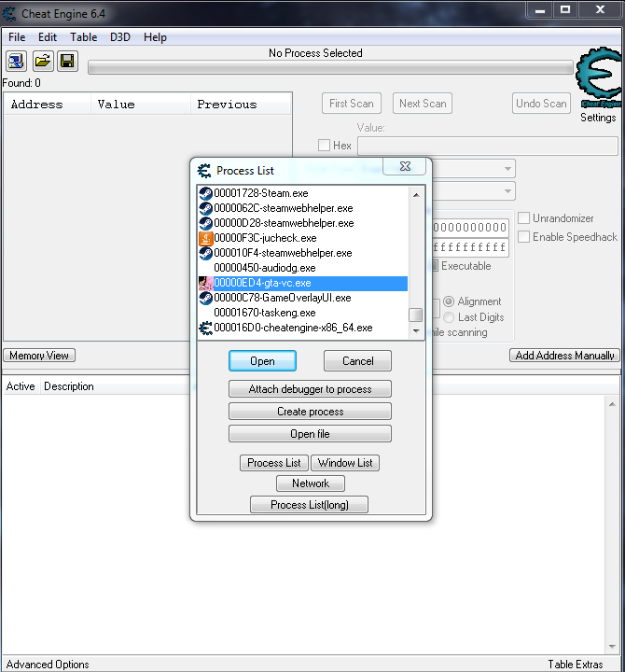Click the open process computer icon

click(x=16, y=62)
